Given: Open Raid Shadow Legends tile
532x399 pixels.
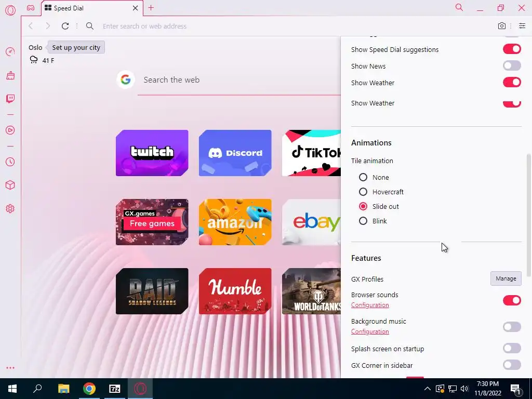Looking at the screenshot, I should 152,291.
